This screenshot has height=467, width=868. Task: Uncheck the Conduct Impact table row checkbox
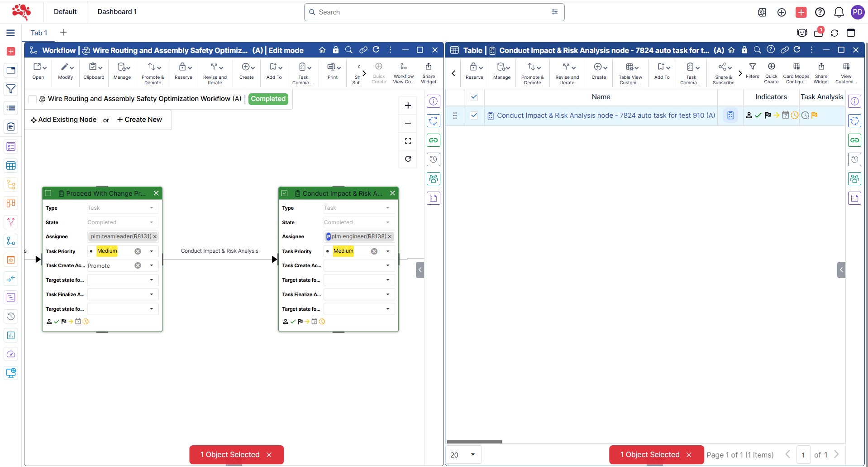pos(474,116)
